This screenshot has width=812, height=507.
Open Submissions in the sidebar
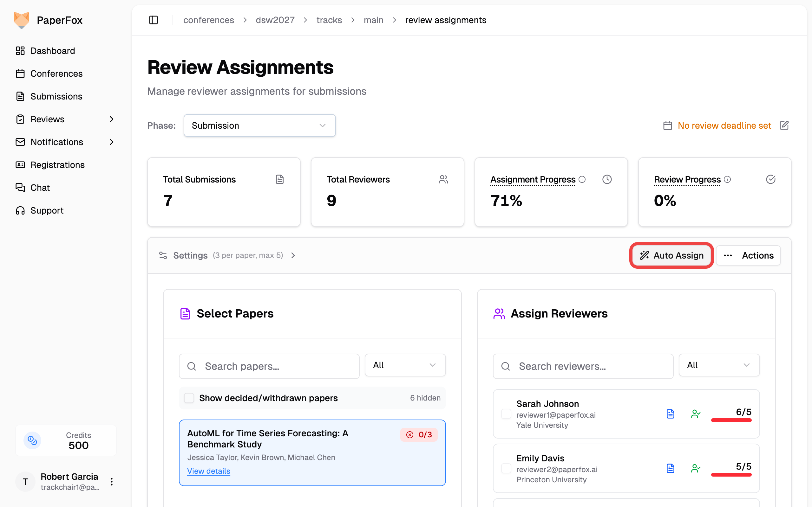(x=56, y=96)
